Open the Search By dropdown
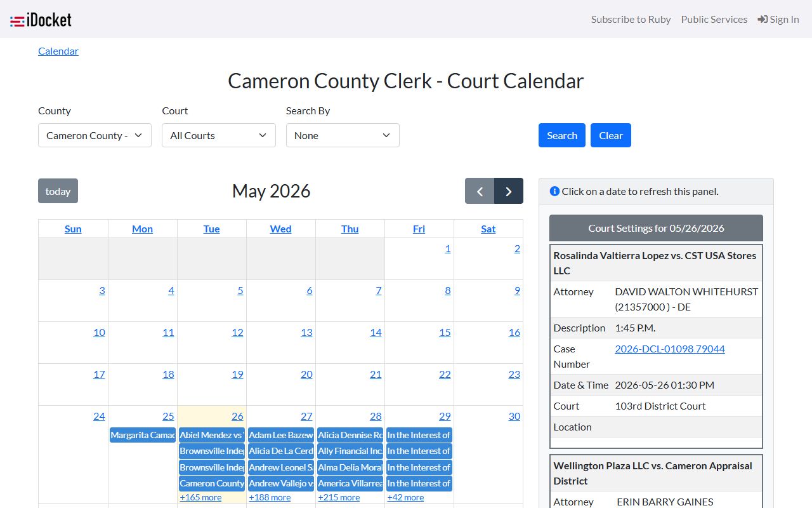The height and width of the screenshot is (508, 812). 343,135
